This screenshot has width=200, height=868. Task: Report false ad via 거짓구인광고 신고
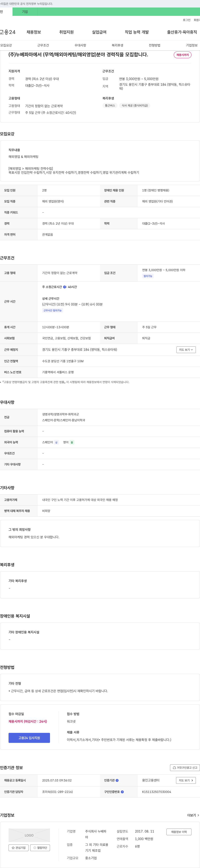185,768
